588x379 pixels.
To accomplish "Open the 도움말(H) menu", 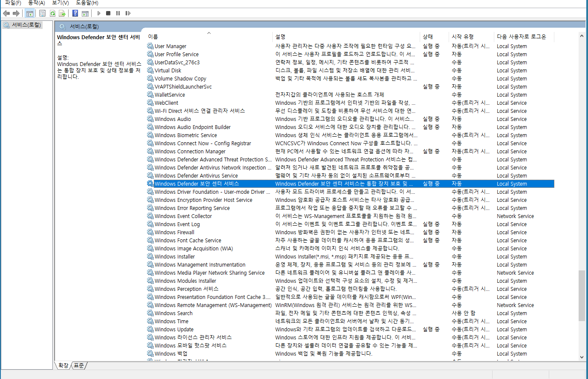I will pos(87,3).
